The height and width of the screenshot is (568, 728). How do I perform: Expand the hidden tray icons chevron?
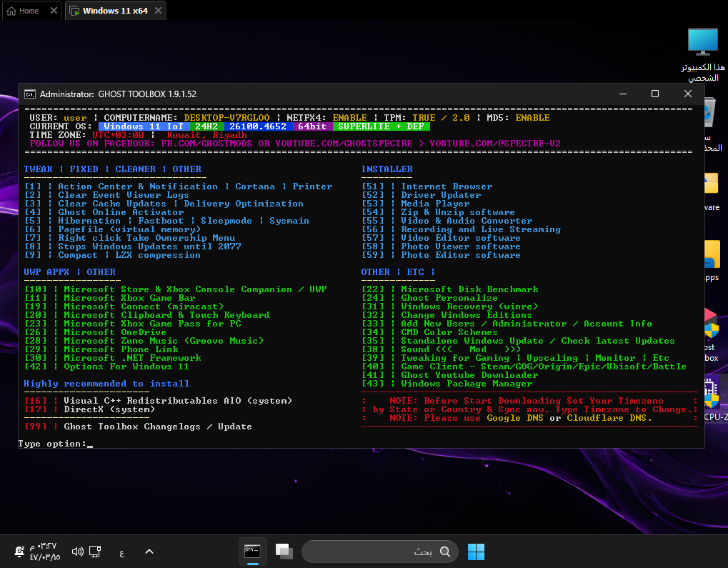[x=149, y=552]
